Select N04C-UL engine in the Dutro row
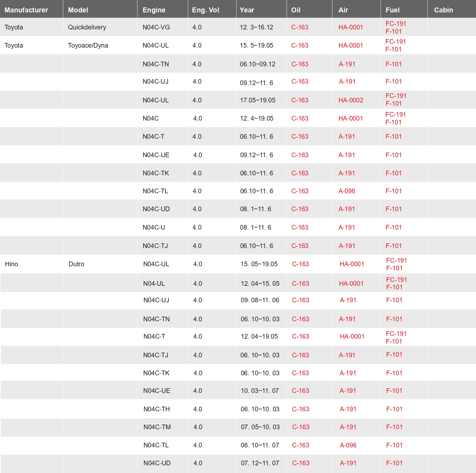 coord(156,264)
